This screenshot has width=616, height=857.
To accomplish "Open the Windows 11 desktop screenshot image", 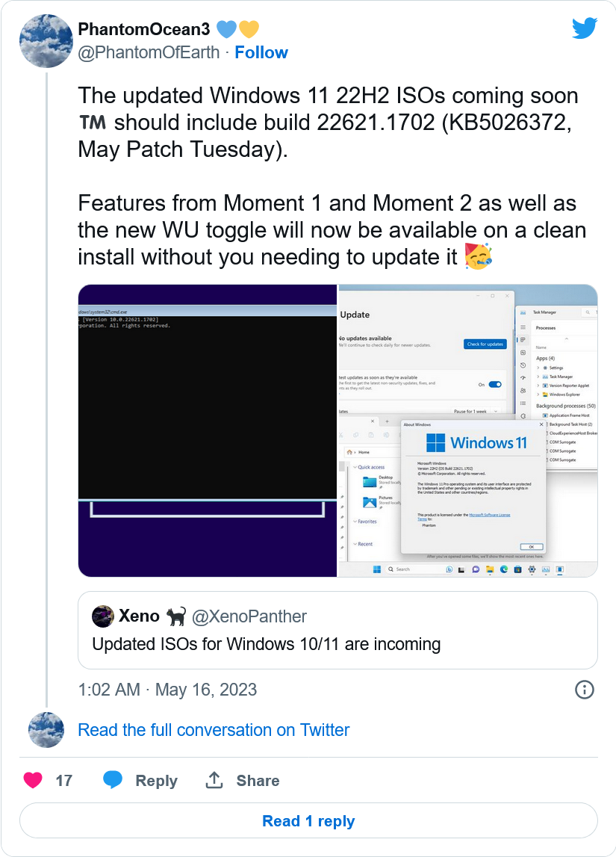I will pos(468,430).
